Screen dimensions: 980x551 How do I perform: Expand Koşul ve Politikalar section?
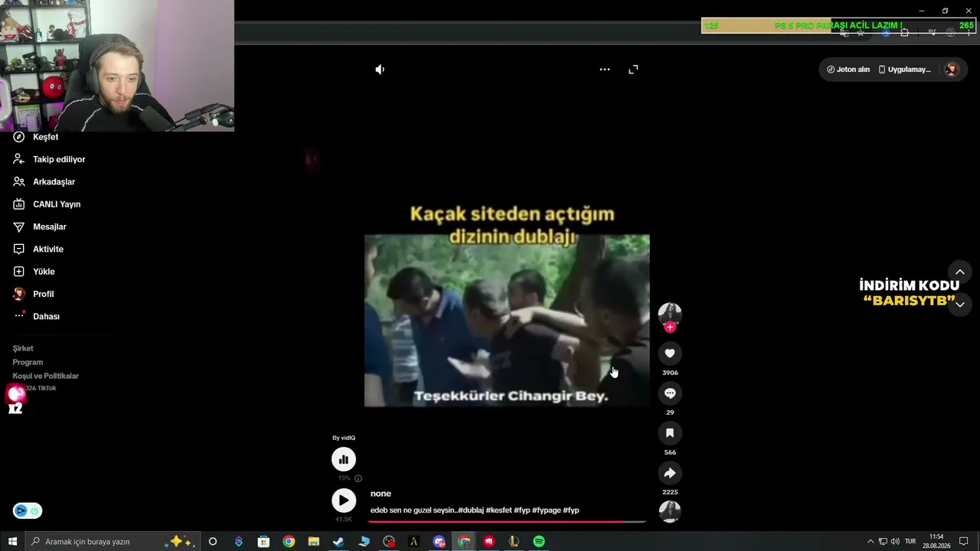[x=46, y=376]
